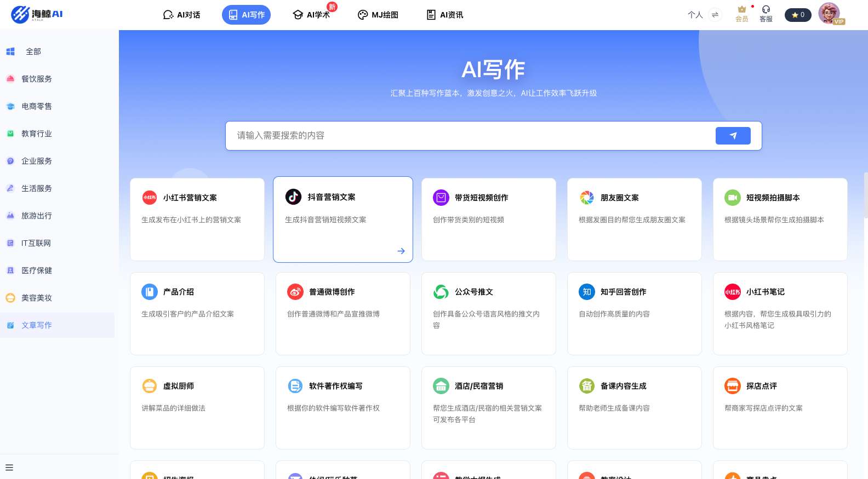Click text 生成吸引客户的产品介绍文案

coord(188,314)
